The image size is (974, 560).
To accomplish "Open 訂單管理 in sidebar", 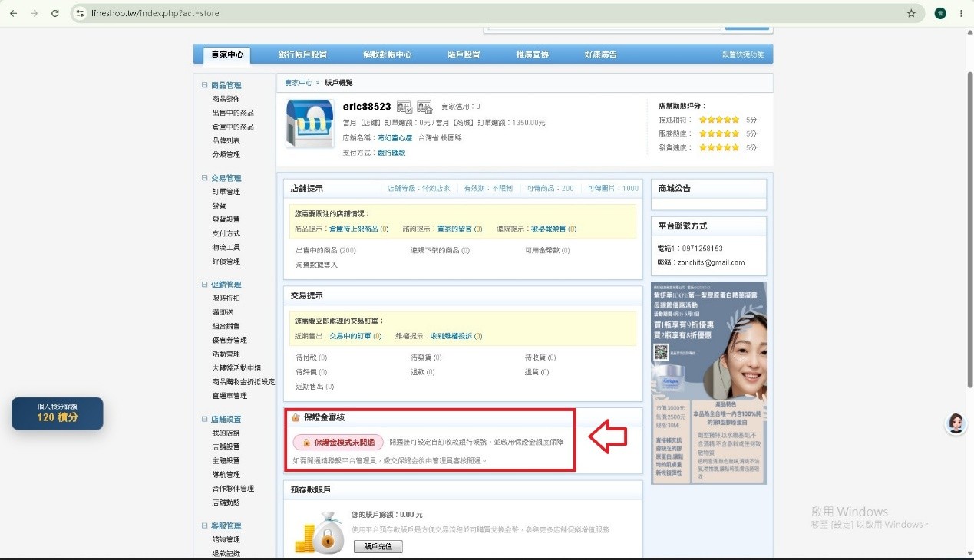I will [x=226, y=192].
